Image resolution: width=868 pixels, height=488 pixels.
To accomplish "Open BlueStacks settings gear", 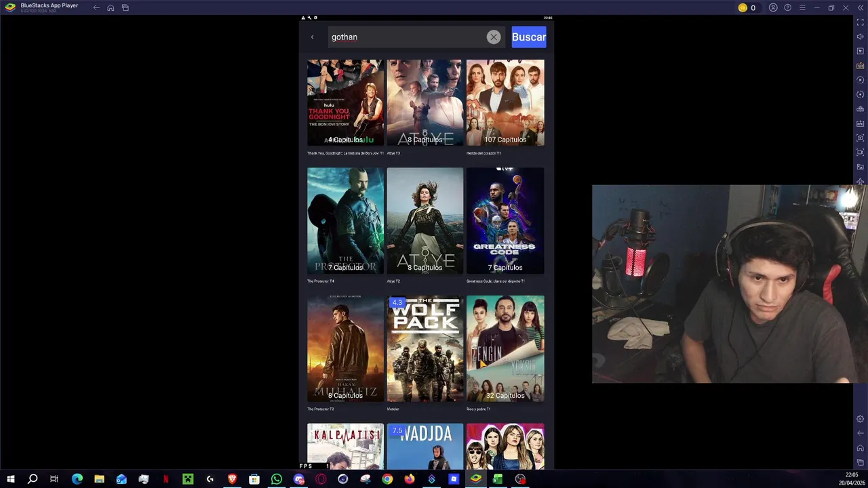I will (x=861, y=419).
